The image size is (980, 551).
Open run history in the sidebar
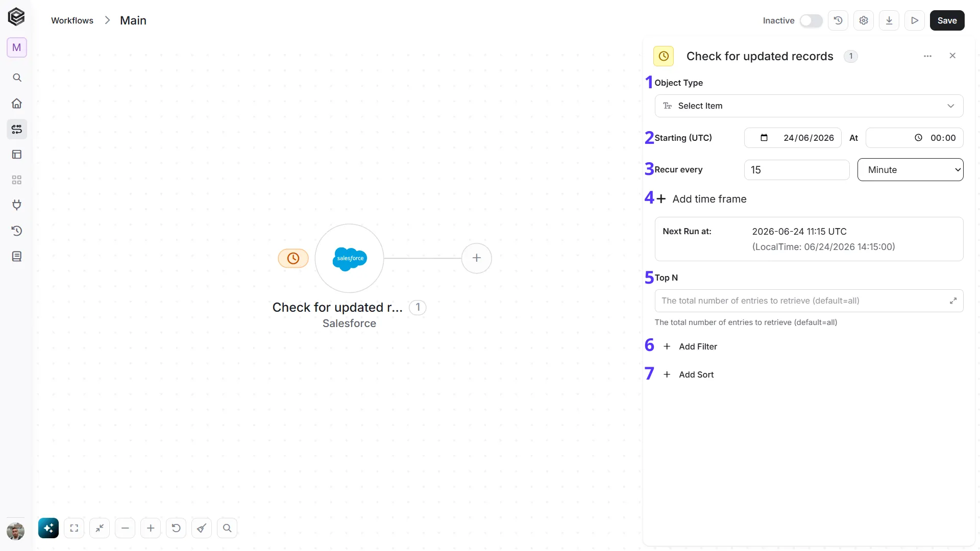tap(17, 231)
